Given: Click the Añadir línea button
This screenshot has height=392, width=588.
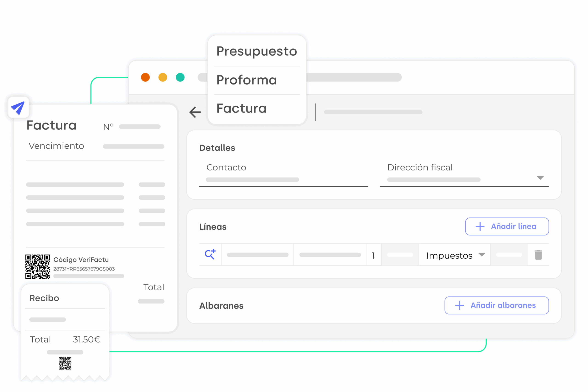Looking at the screenshot, I should 507,226.
